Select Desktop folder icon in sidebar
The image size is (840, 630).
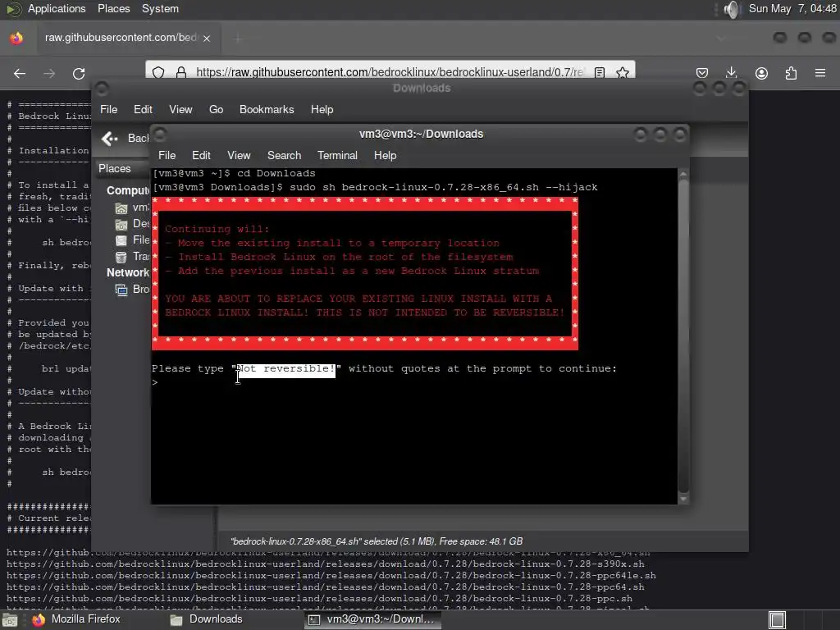[121, 224]
